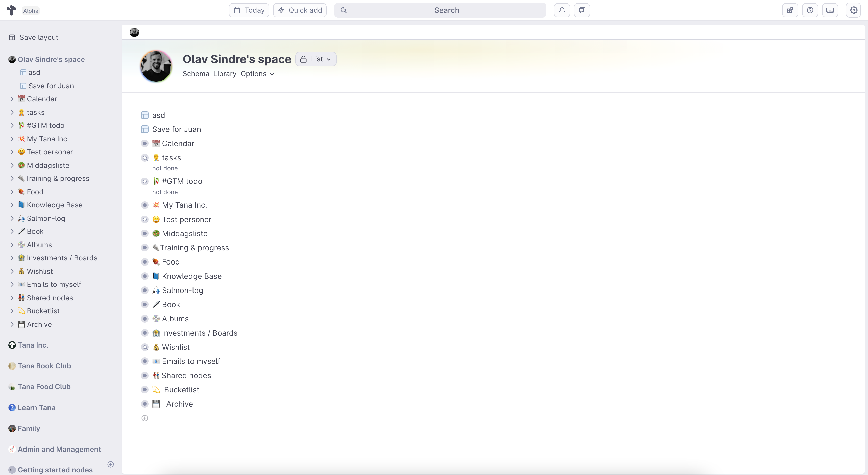Open the help question mark icon
868x475 pixels.
[x=810, y=10]
